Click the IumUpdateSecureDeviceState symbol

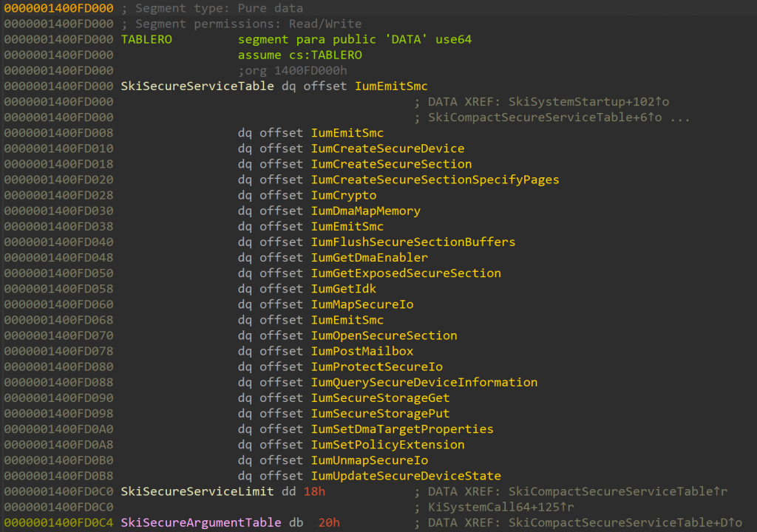[406, 476]
